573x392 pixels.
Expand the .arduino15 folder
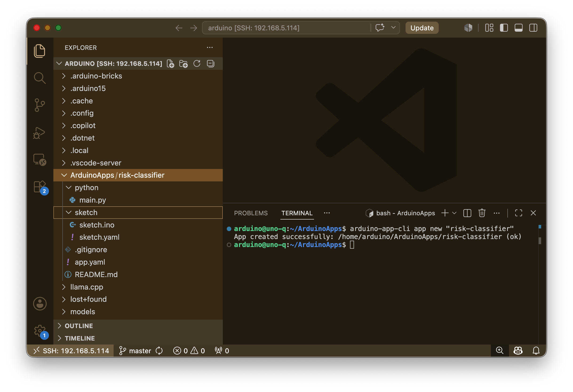coord(138,88)
